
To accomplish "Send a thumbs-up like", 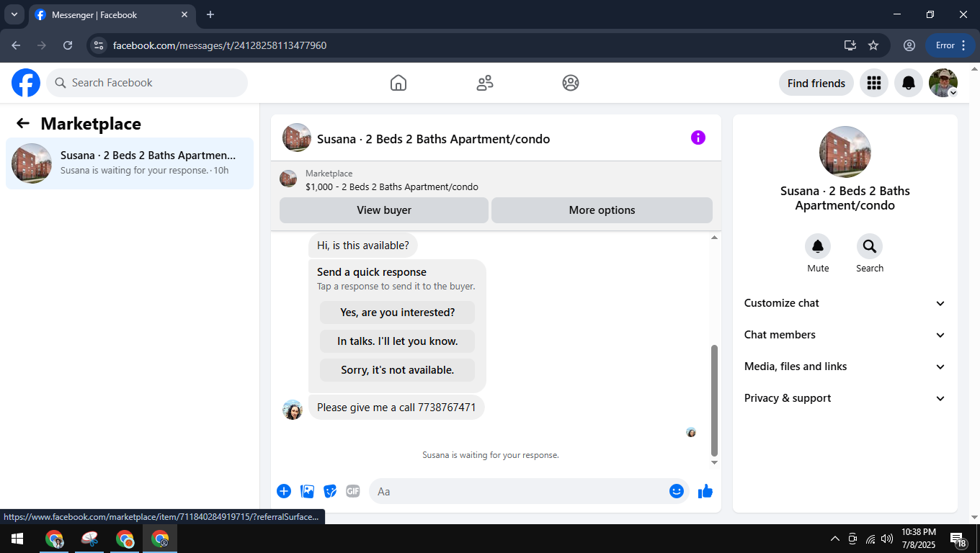I will (x=705, y=491).
